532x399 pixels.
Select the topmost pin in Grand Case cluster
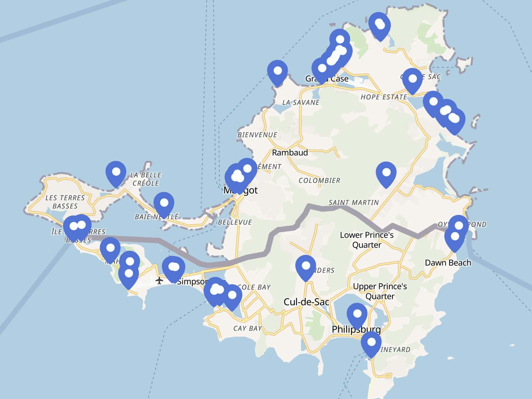[339, 40]
